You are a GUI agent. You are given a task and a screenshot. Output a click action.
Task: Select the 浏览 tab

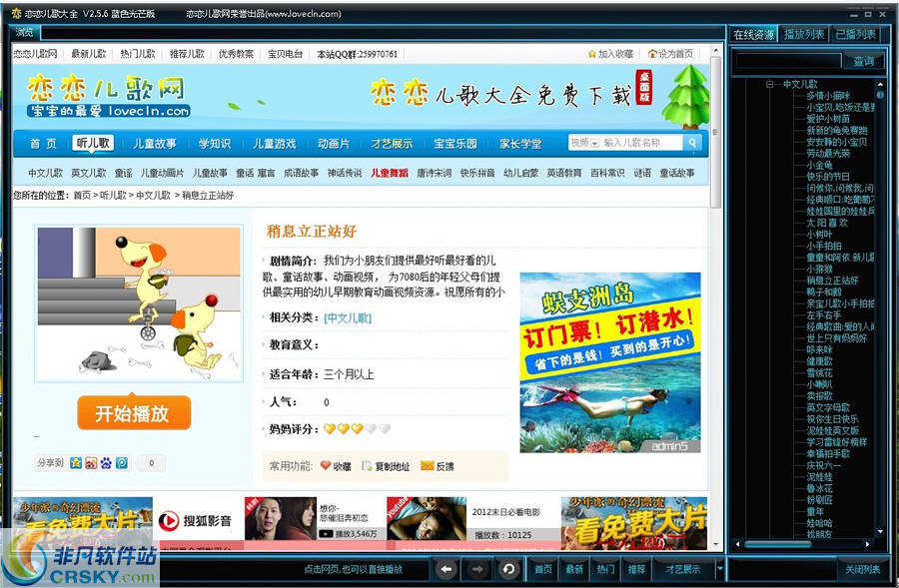point(25,32)
